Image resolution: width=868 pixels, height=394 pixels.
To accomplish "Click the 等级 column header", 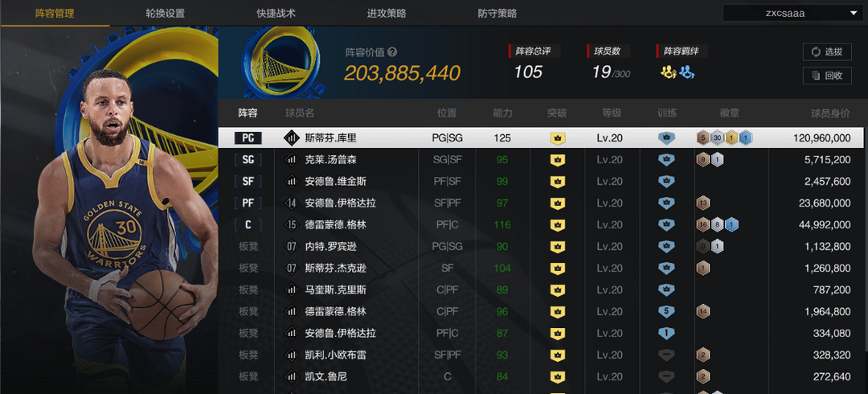I will point(612,113).
